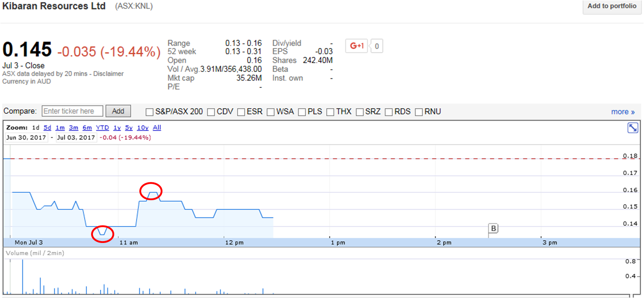Tick the SRZ compare checkbox

tap(360, 112)
